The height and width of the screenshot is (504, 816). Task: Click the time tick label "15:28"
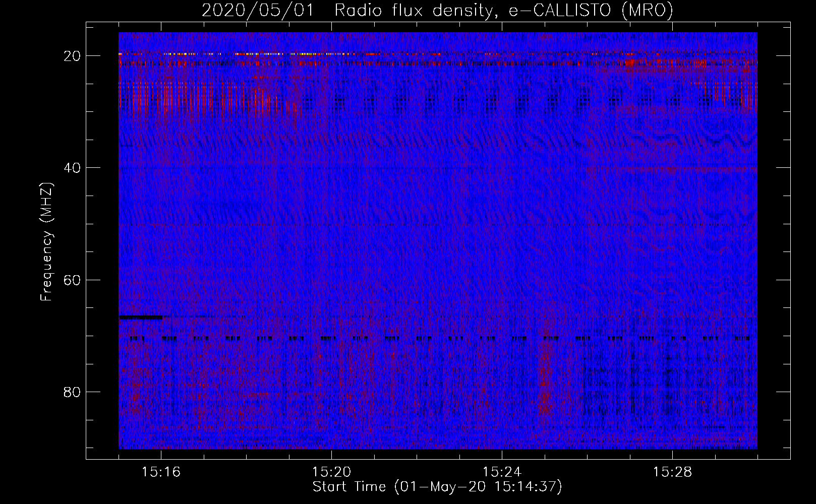click(673, 472)
